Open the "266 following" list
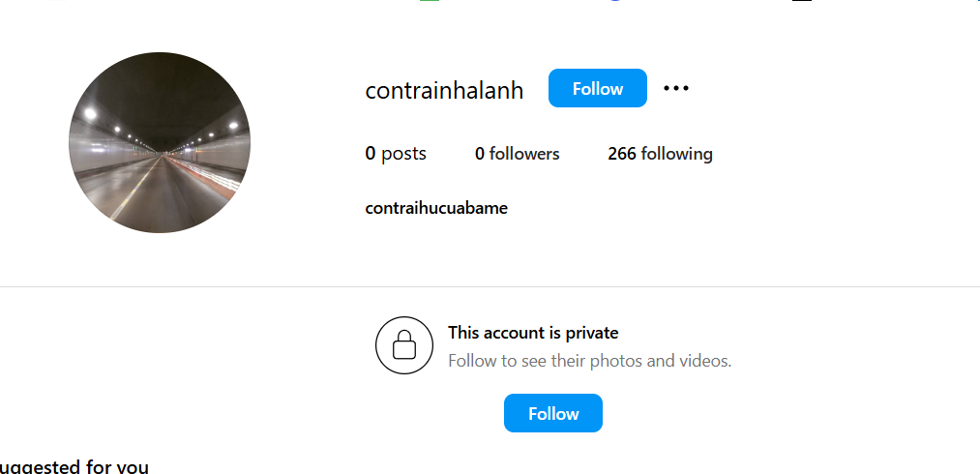This screenshot has height=474, width=980. [660, 154]
